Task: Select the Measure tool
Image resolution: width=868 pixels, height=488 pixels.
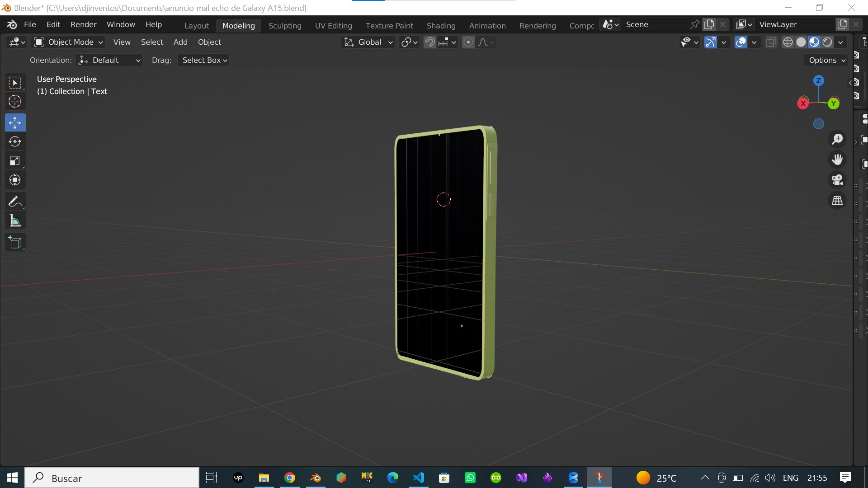Action: click(x=15, y=221)
